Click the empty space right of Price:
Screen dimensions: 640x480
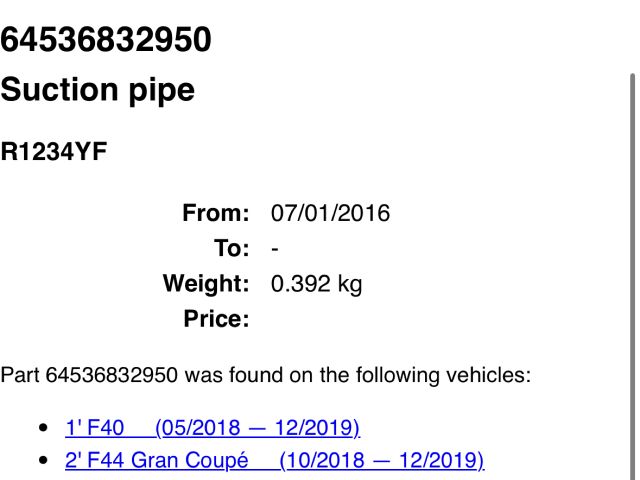400,320
